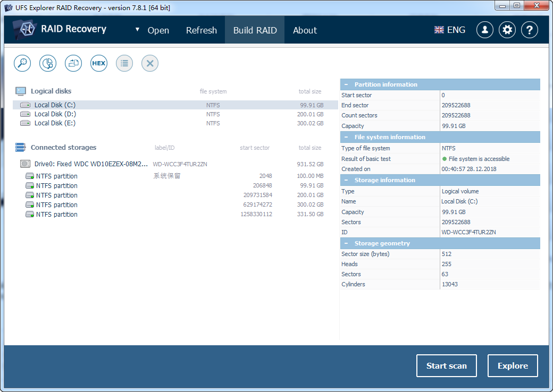The image size is (553, 392).
Task: Collapse the Storage geometry section
Action: (346, 243)
